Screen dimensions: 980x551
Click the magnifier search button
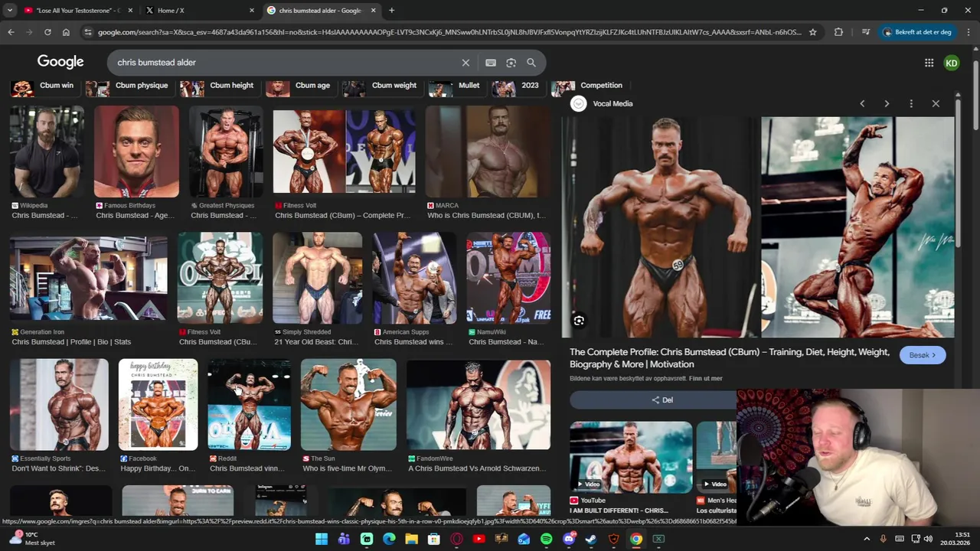click(531, 63)
